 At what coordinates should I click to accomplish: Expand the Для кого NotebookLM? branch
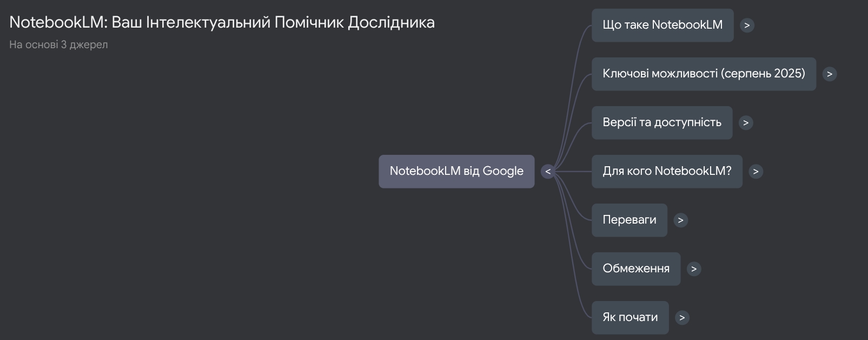pyautogui.click(x=756, y=172)
